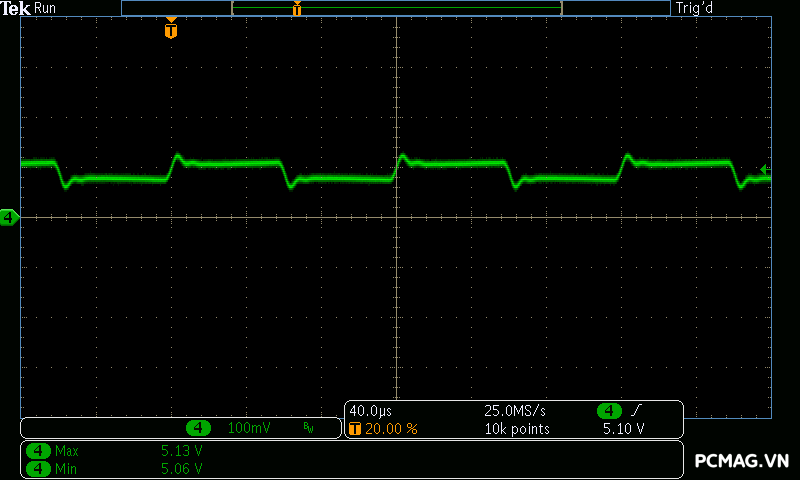Image resolution: width=800 pixels, height=480 pixels.
Task: Click the channel 4 ground reference marker
Action: 9,217
